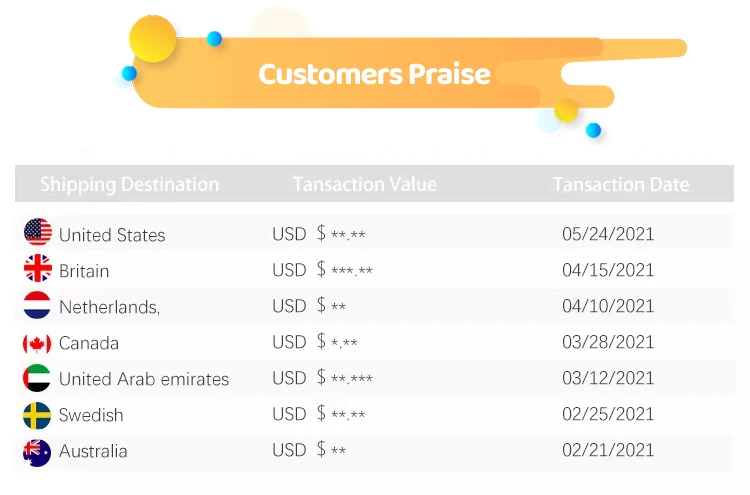
Task: Select the 03/28/2021 date for Canada
Action: [x=608, y=343]
